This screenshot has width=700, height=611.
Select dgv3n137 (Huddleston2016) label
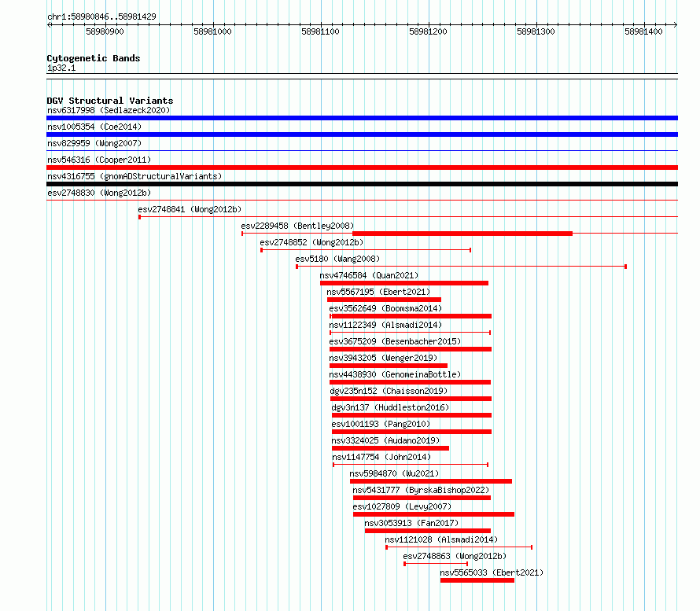click(x=390, y=407)
